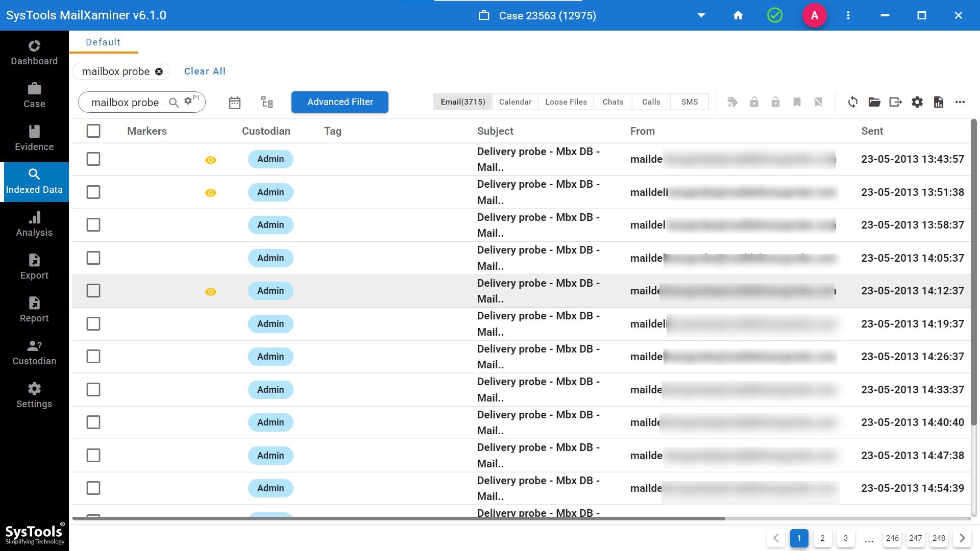Go to results page 3
980x551 pixels.
[846, 538]
